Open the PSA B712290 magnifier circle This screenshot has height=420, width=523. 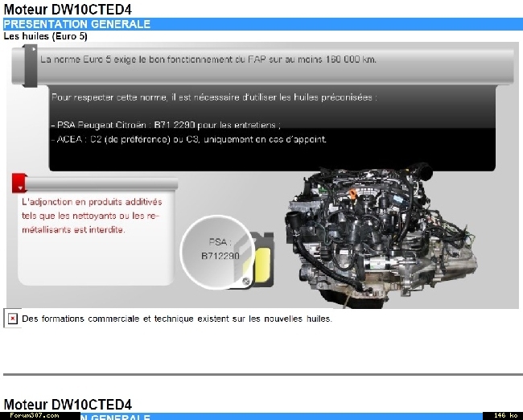(218, 252)
